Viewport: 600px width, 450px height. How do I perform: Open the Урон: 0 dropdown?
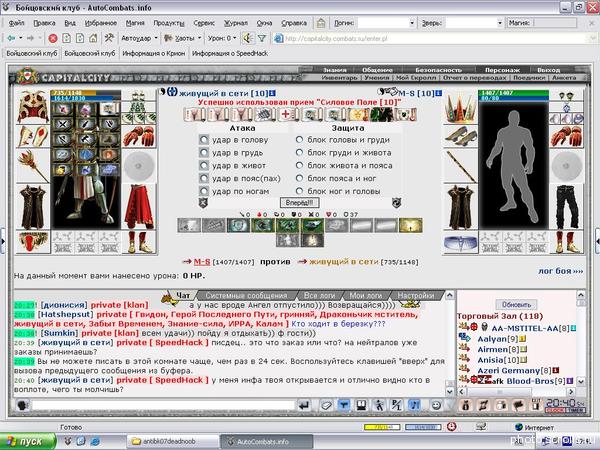tap(222, 38)
